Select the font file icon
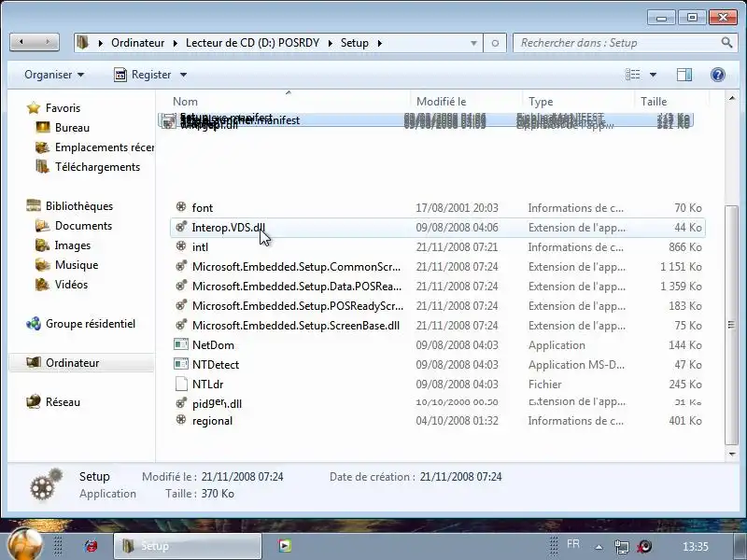747x560 pixels. click(x=181, y=206)
